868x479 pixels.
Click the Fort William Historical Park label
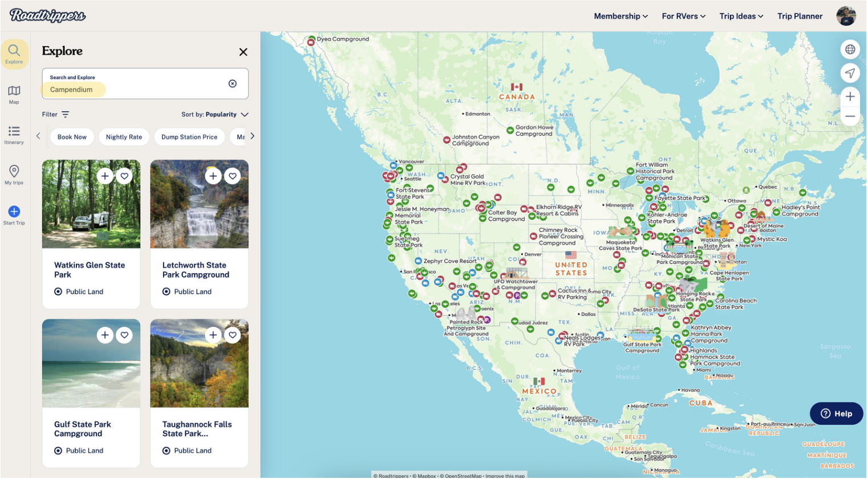pyautogui.click(x=655, y=171)
